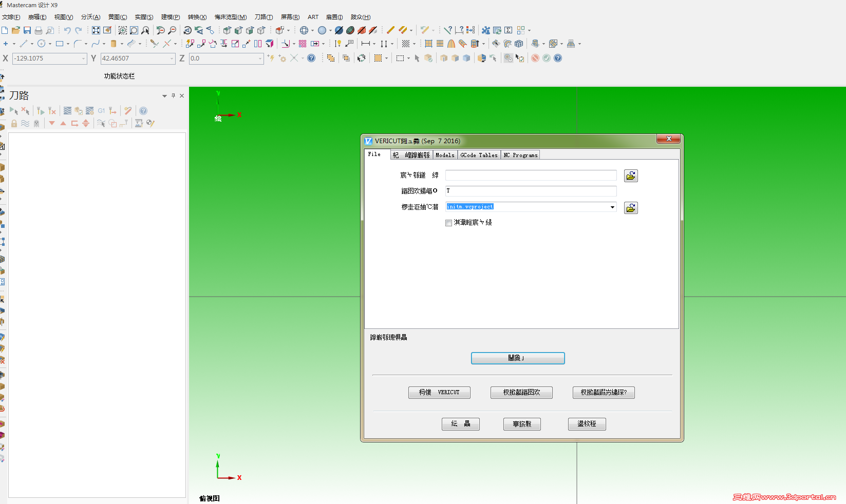The width and height of the screenshot is (846, 504).
Task: Expand the Z coordinate dropdown
Action: point(260,59)
